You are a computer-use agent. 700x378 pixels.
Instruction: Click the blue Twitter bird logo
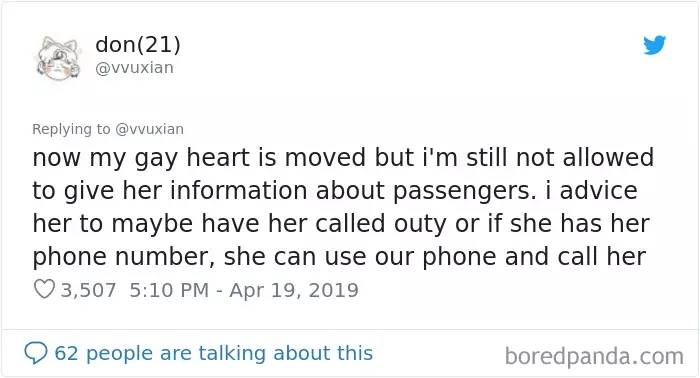click(654, 45)
